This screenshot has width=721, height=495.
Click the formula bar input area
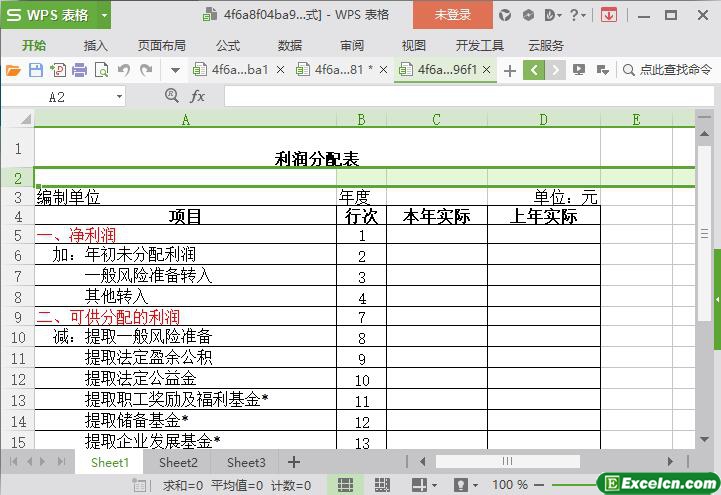click(x=469, y=97)
